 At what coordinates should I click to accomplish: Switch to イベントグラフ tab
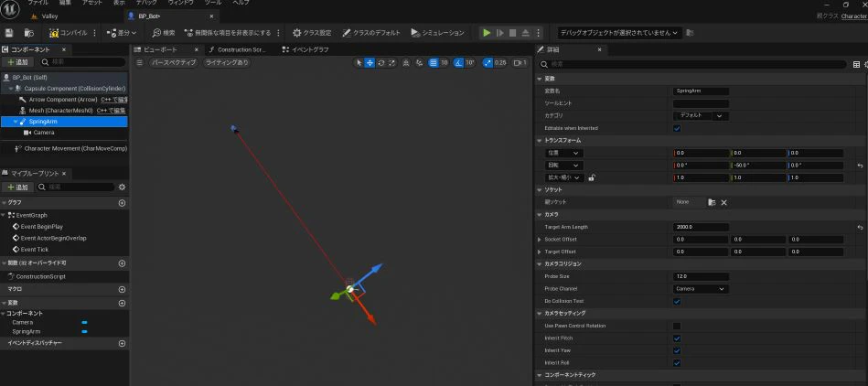pyautogui.click(x=305, y=49)
